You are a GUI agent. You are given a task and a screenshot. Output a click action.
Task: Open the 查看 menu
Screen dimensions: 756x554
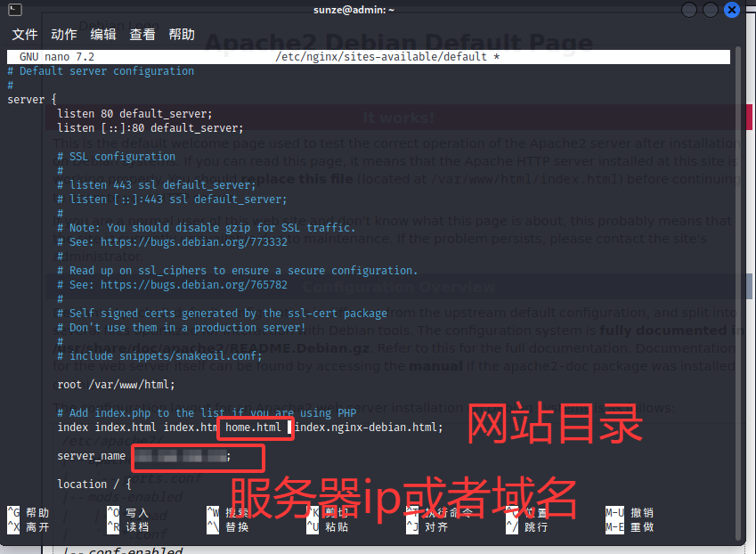[x=142, y=34]
